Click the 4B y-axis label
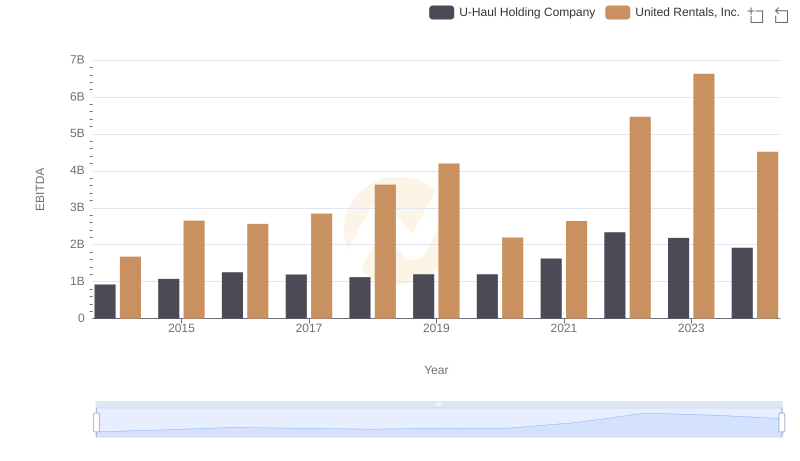Viewport: 800px width, 461px height. point(77,170)
